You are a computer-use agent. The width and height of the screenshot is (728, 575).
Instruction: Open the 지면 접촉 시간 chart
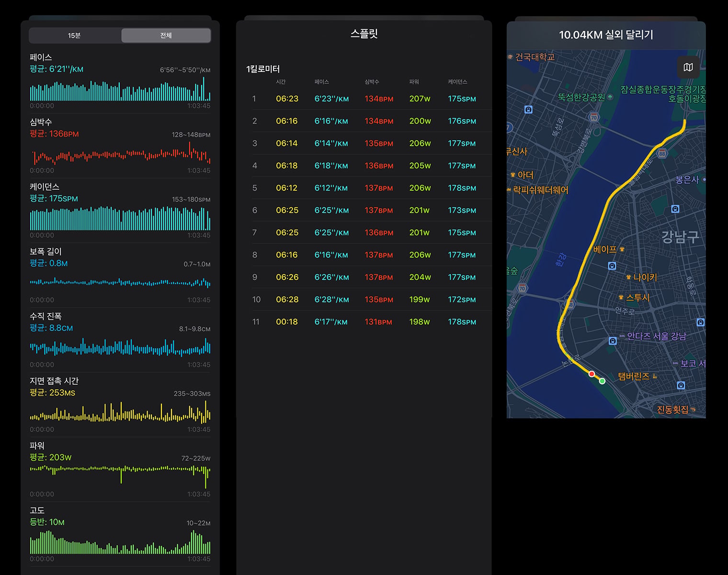(x=120, y=404)
